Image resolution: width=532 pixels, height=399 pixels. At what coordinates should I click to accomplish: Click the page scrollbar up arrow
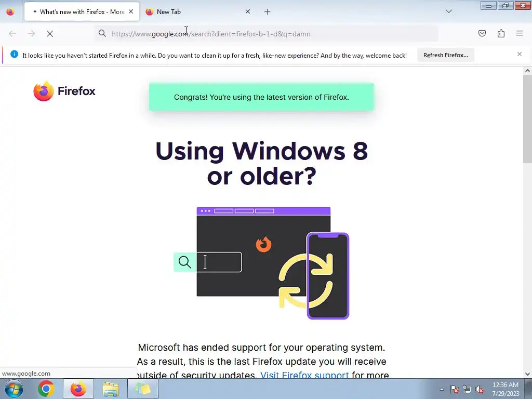click(x=527, y=71)
